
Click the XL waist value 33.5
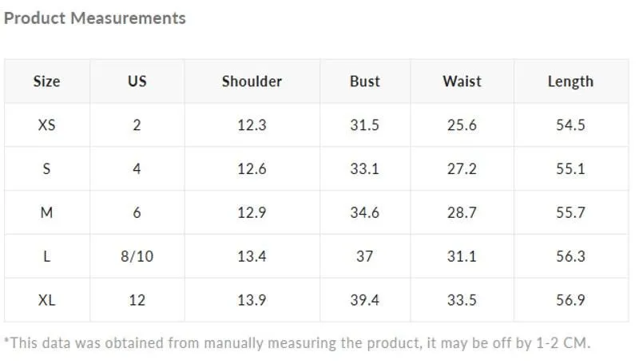coord(462,300)
